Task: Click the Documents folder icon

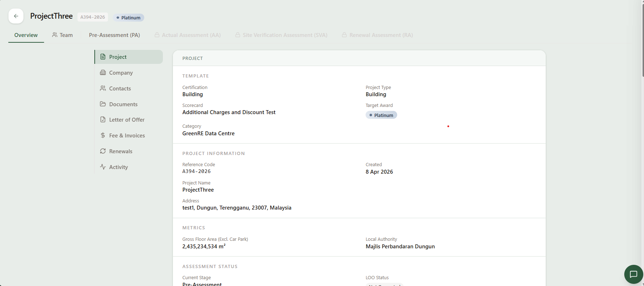Action: pyautogui.click(x=103, y=104)
